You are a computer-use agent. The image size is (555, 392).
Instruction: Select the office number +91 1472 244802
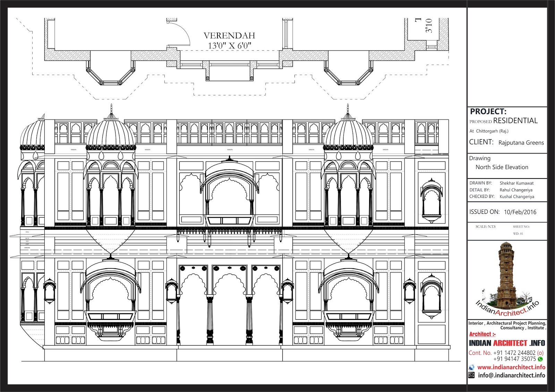tap(514, 353)
